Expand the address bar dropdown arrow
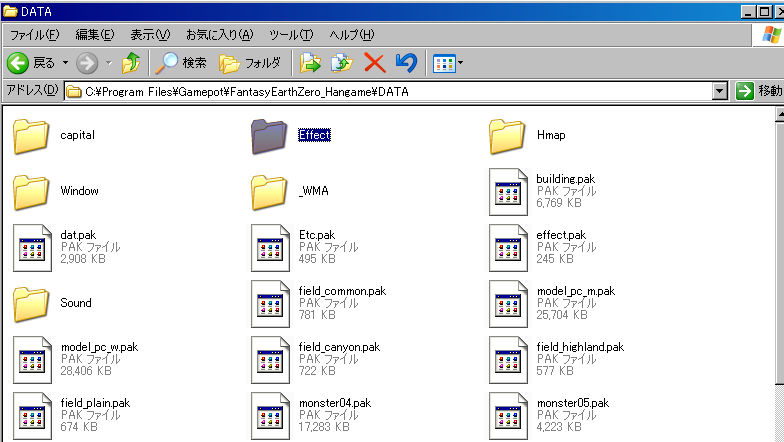 pos(720,92)
